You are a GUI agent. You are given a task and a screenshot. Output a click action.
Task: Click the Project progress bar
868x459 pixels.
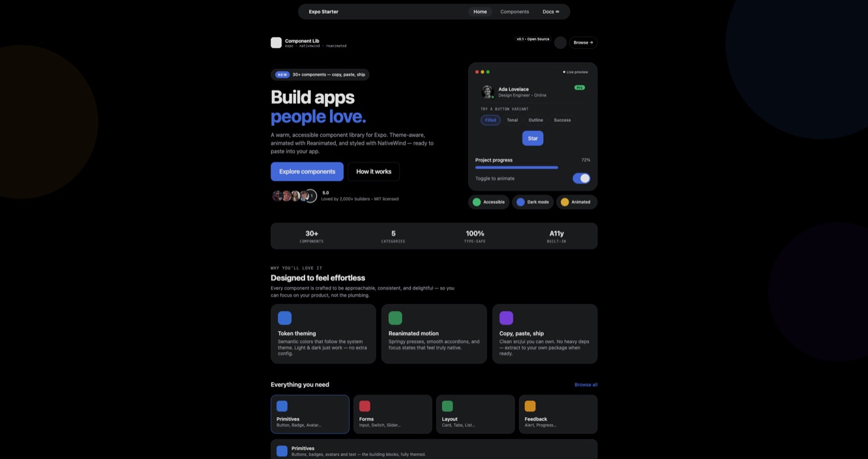[533, 168]
